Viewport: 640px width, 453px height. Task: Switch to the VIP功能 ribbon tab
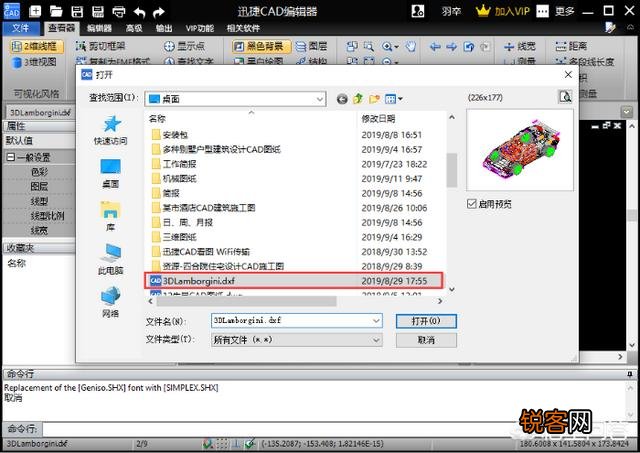pos(200,28)
